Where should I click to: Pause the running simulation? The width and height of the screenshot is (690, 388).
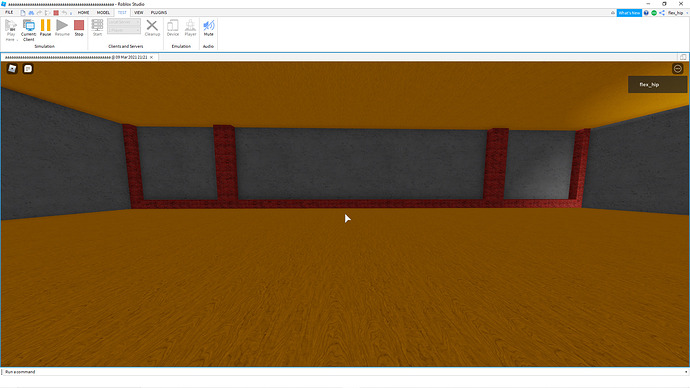click(x=45, y=28)
